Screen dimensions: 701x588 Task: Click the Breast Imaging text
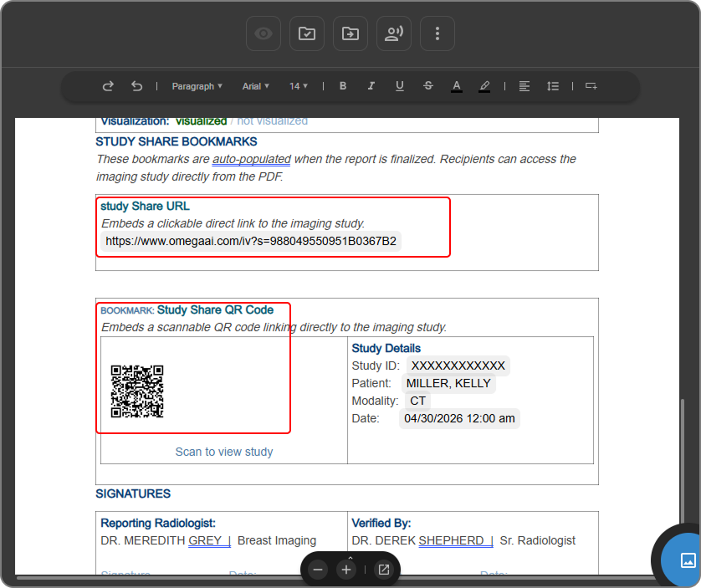click(277, 540)
